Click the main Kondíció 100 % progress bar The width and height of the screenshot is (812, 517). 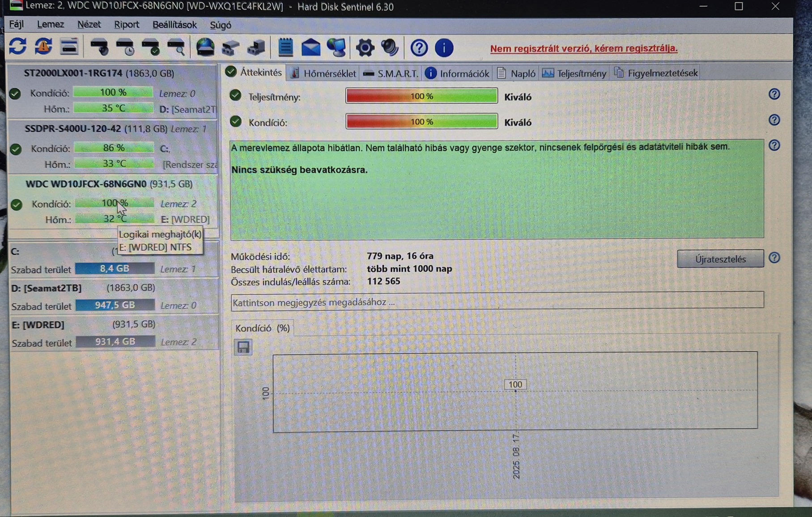[421, 121]
